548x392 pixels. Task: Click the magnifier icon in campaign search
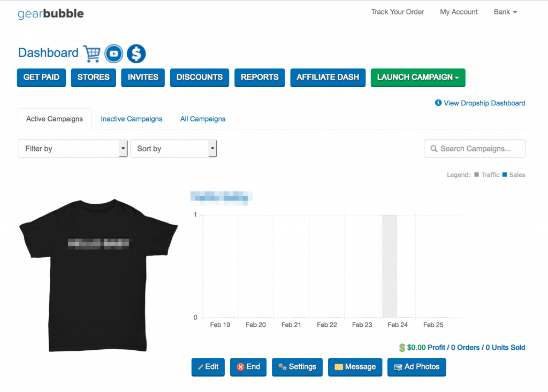433,149
